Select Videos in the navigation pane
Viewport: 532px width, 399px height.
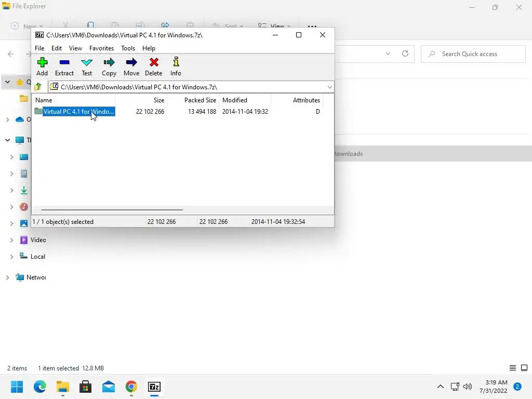coord(33,240)
